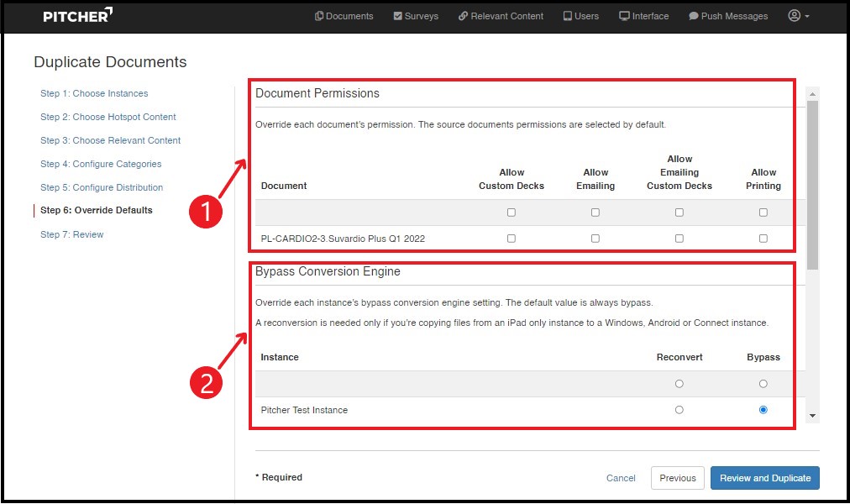Open the user account menu

(x=798, y=16)
